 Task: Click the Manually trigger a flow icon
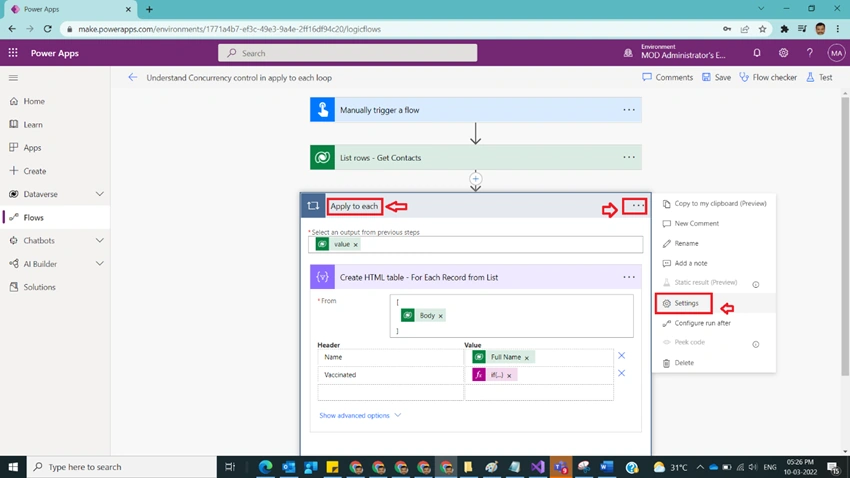[x=323, y=110]
